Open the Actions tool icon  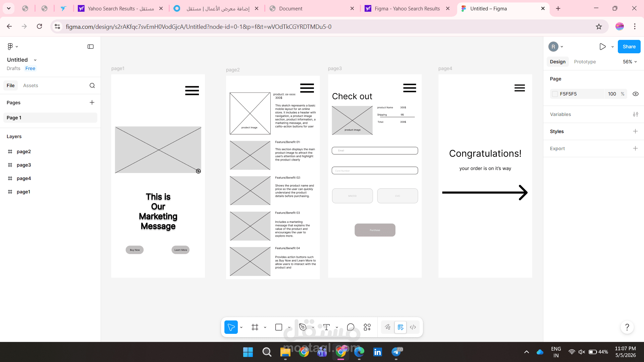pos(367,327)
